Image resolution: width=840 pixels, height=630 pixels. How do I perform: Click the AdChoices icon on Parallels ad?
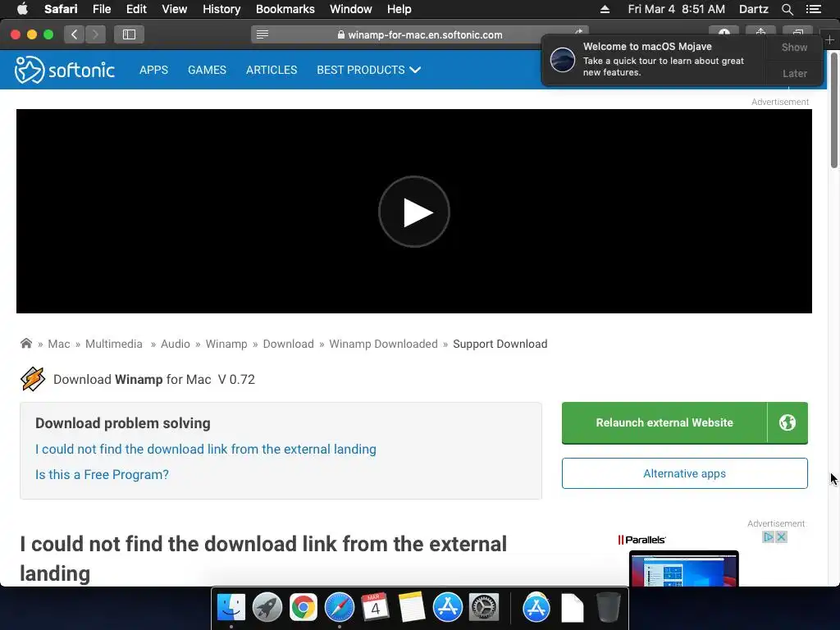768,536
